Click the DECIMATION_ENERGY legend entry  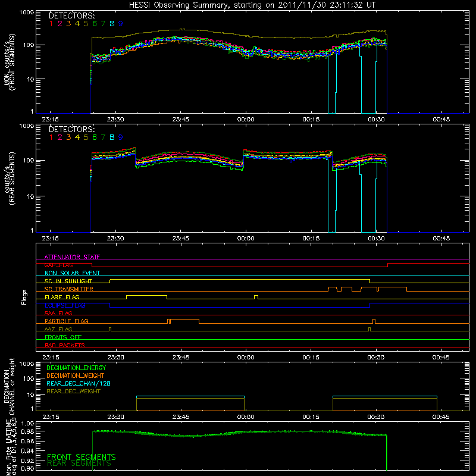point(76,368)
